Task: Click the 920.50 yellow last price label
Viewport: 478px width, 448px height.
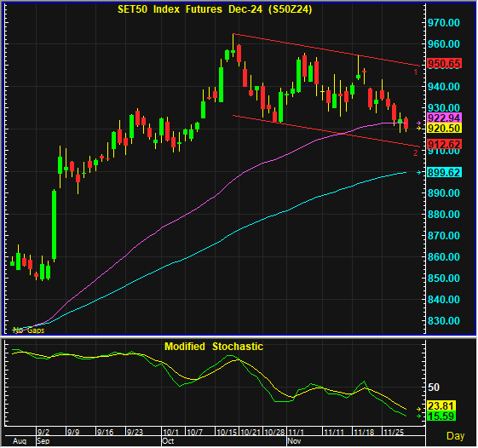Action: [x=444, y=129]
